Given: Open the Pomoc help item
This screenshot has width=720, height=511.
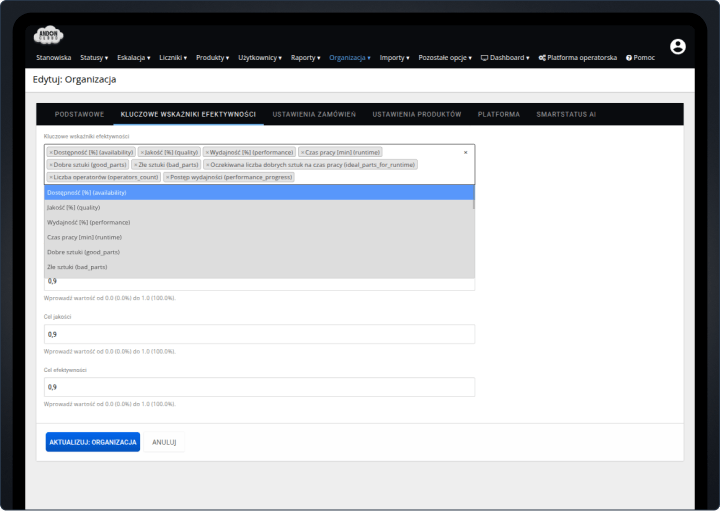Looking at the screenshot, I should tap(640, 58).
